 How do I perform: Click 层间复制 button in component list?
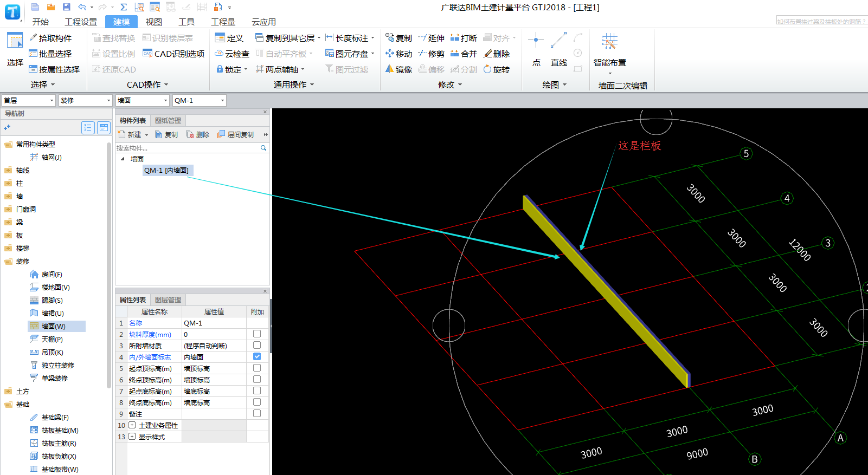[x=236, y=134]
